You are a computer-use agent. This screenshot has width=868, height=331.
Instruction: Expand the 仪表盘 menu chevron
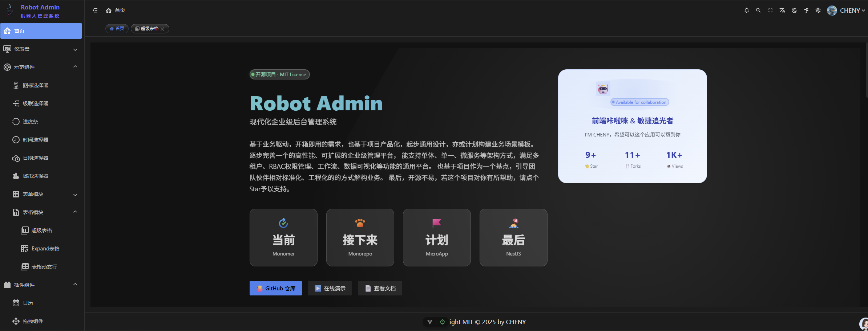coord(75,49)
